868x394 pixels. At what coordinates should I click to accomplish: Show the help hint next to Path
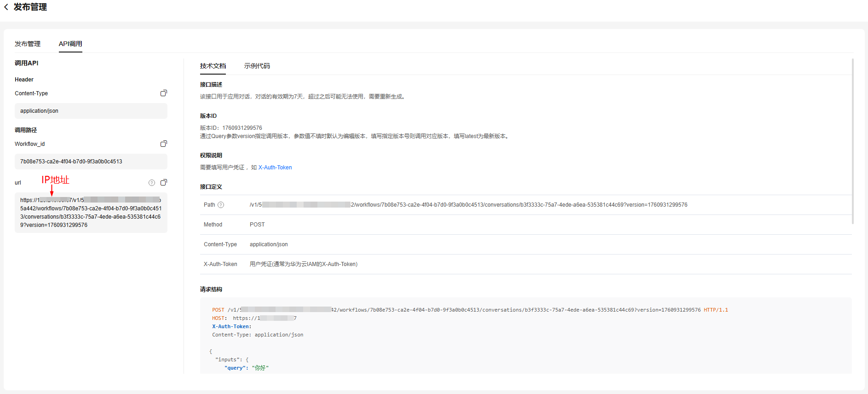point(221,205)
